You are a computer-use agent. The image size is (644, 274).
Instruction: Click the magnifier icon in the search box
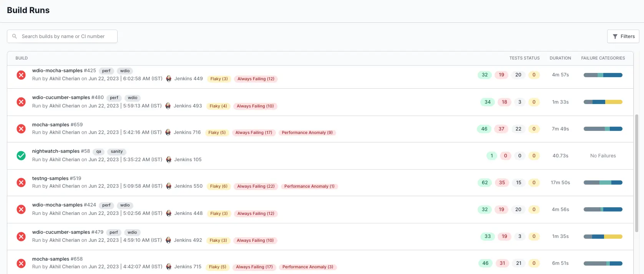(x=15, y=36)
